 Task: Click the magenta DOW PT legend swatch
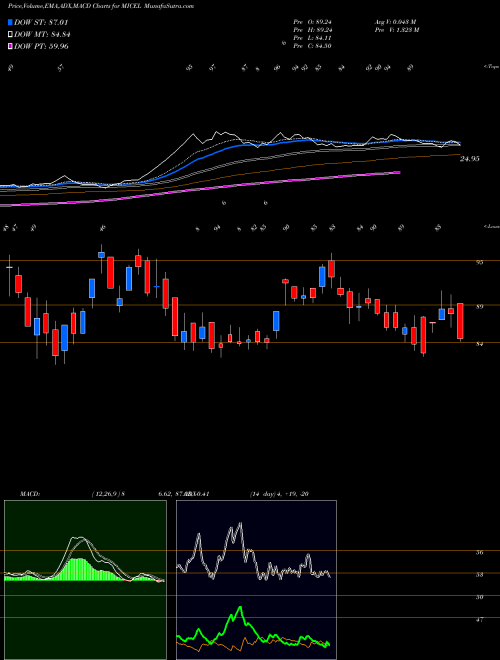point(11,46)
